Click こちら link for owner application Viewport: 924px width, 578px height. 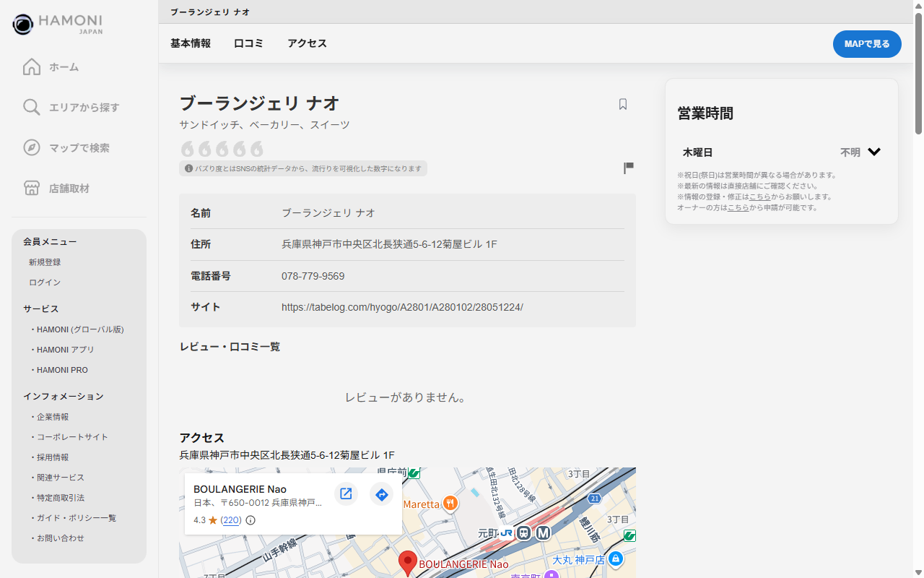738,207
